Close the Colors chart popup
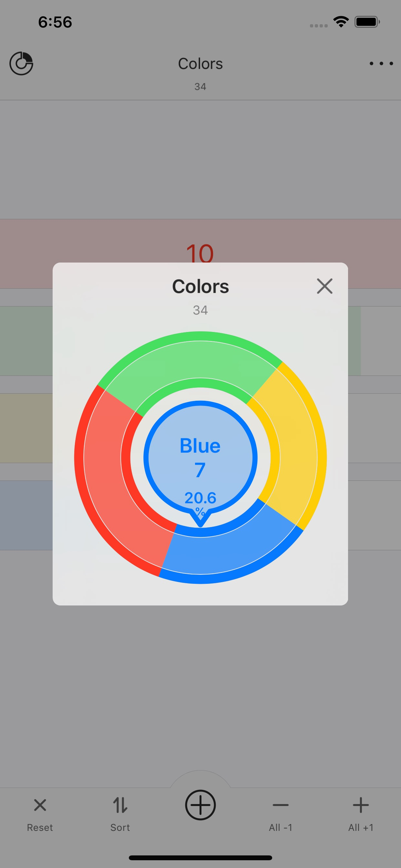Viewport: 401px width, 868px height. click(x=324, y=286)
